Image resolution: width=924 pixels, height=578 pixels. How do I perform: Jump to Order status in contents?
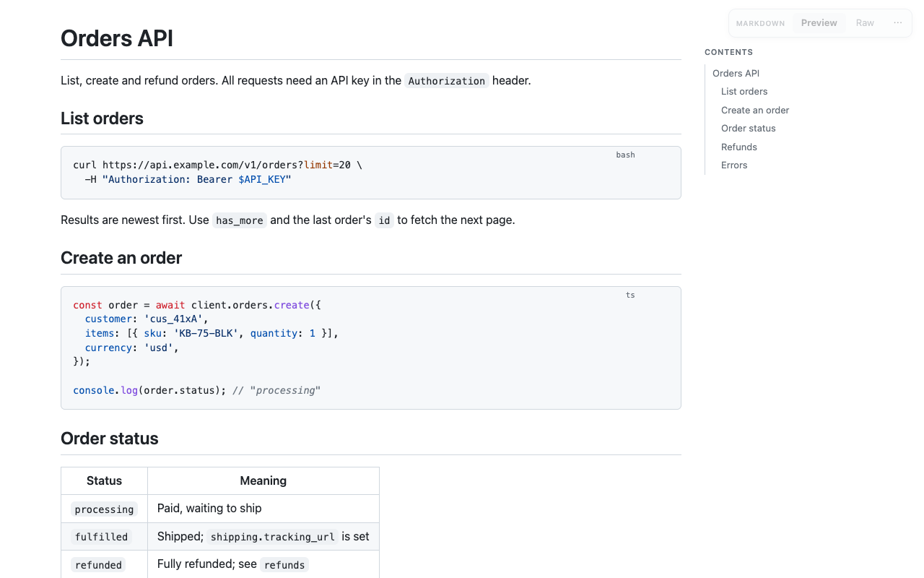click(x=749, y=129)
